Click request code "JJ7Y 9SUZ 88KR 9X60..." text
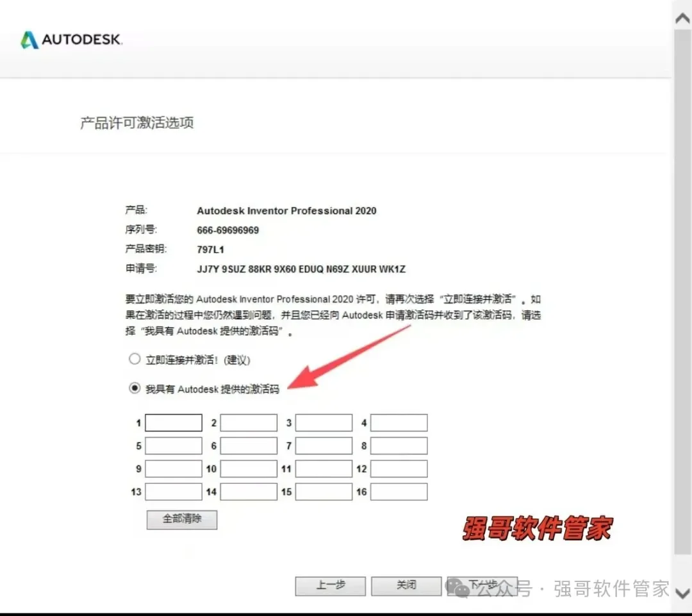 click(301, 269)
